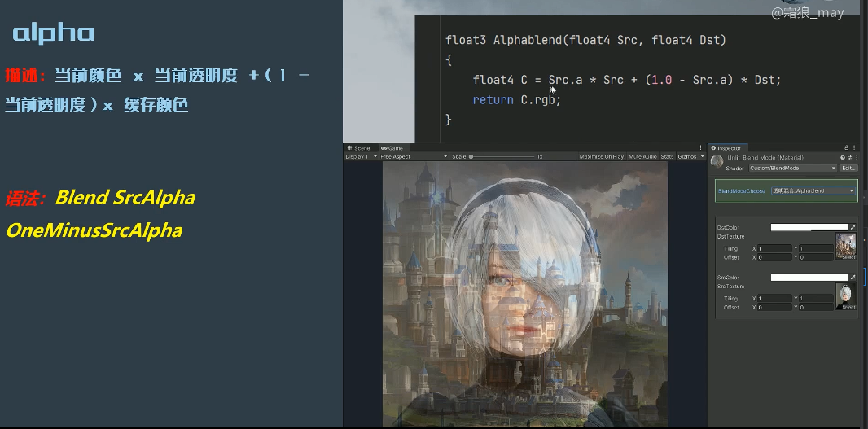
Task: Click 'return C.rgb;' in the code
Action: click(517, 99)
